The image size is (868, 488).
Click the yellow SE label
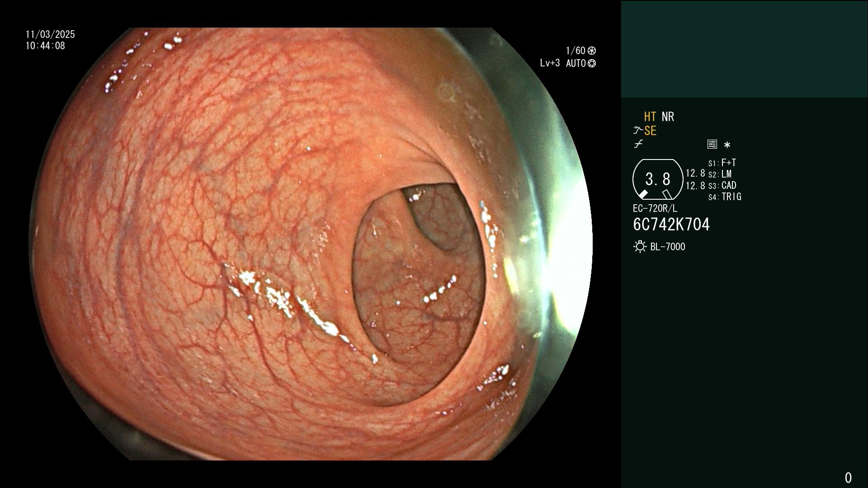click(x=650, y=131)
